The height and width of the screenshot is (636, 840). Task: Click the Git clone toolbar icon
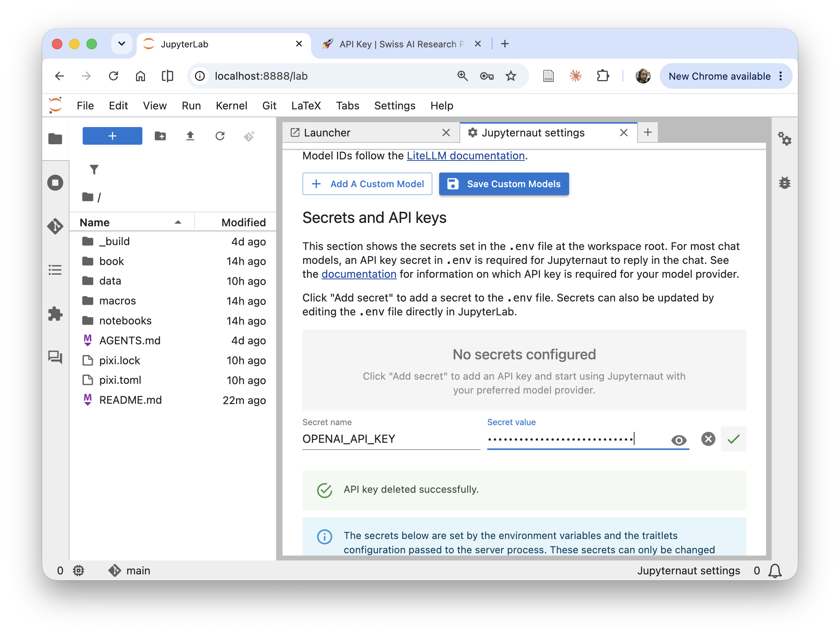click(x=249, y=136)
